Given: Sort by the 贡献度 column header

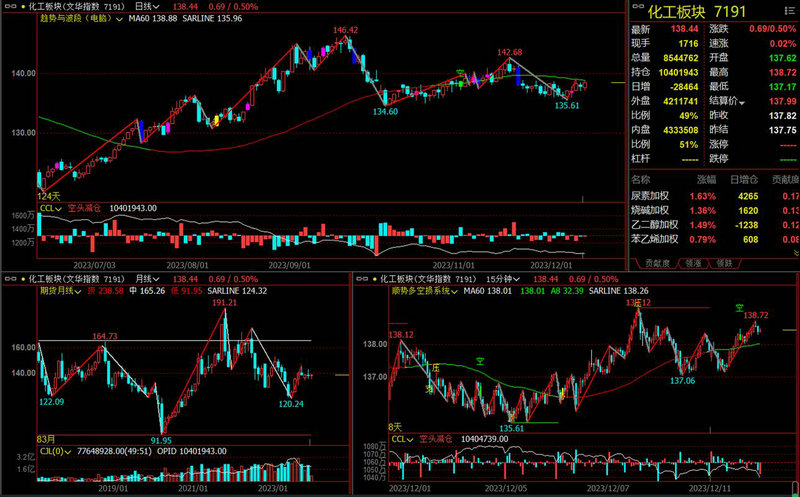Looking at the screenshot, I should pos(785,179).
